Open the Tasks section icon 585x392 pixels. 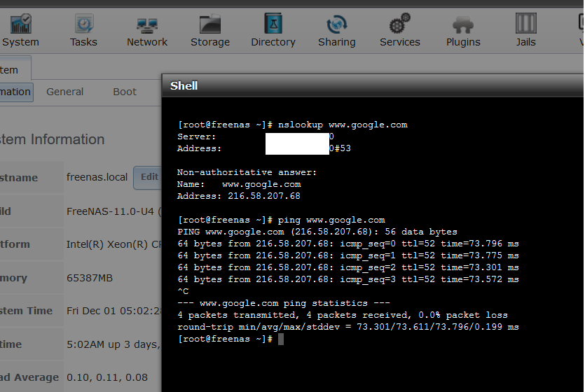83,24
